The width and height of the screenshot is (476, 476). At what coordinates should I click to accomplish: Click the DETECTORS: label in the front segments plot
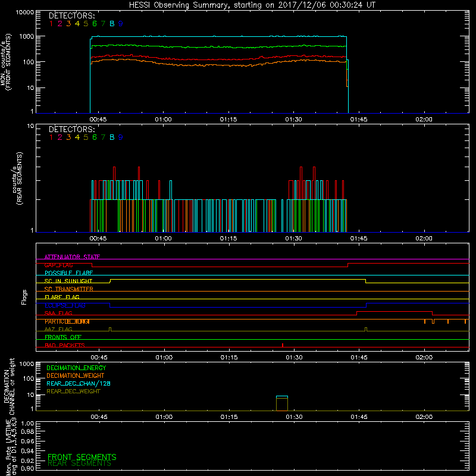click(71, 16)
